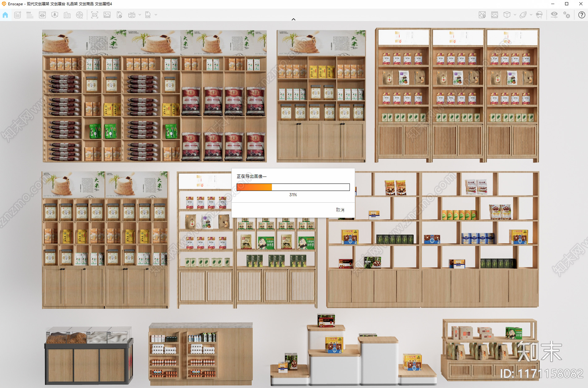Screen dimensions: 588x388
Task: Click the screenshot capture icon
Action: (x=94, y=15)
